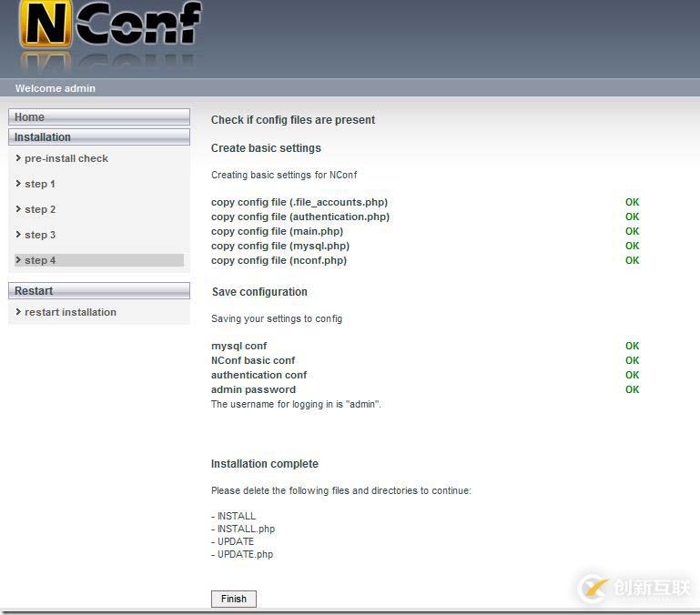Click 'Installation complete' heading
This screenshot has height=615, width=700.
(x=265, y=464)
